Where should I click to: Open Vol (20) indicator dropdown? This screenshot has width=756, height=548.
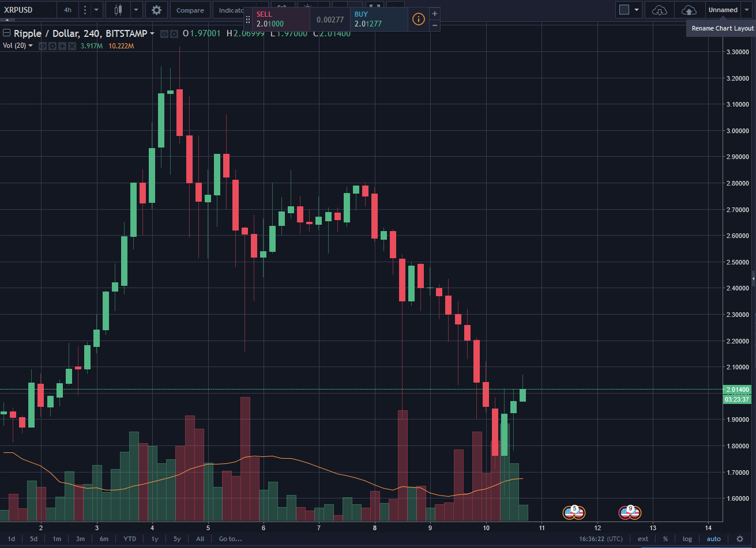[31, 46]
